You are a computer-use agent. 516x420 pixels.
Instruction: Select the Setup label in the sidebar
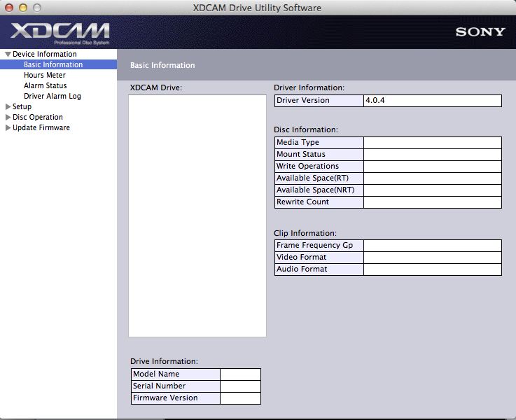tap(22, 106)
